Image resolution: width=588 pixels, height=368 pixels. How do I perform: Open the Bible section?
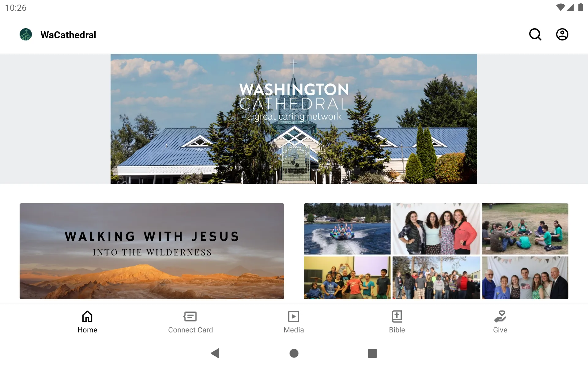[x=397, y=321]
